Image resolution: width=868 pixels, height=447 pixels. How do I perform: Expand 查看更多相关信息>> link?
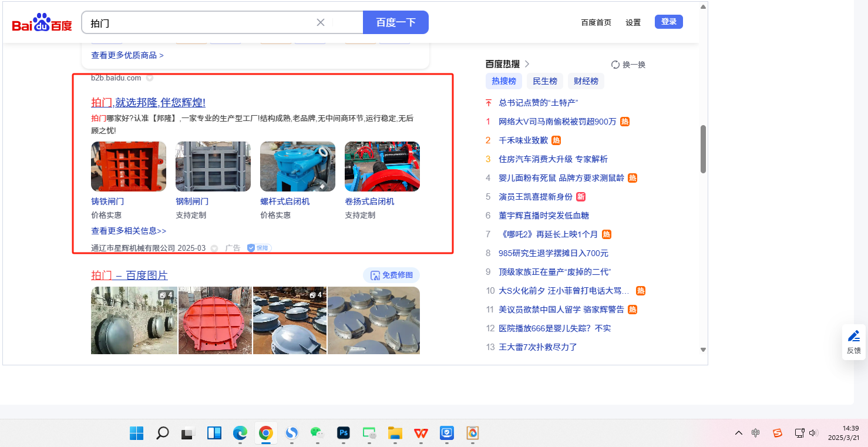tap(129, 231)
